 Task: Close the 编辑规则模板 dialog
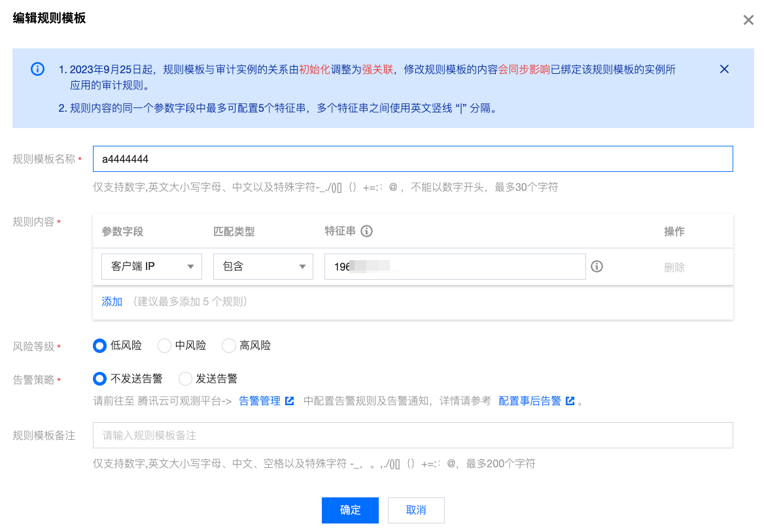tap(748, 20)
